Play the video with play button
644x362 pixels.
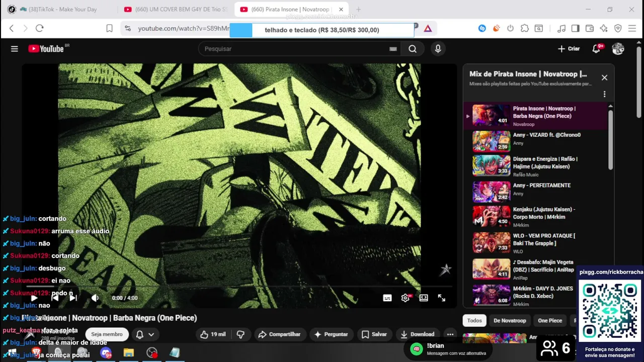coord(34,298)
